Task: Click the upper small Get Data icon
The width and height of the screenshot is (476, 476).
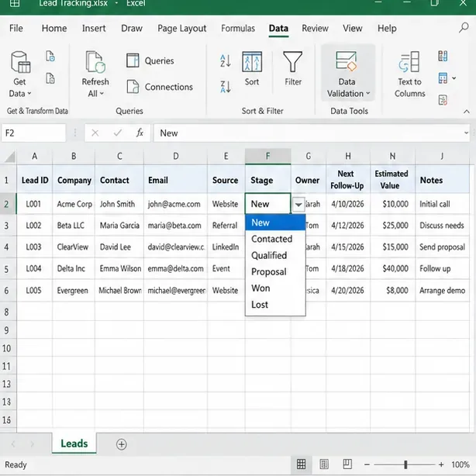Action: [50, 56]
